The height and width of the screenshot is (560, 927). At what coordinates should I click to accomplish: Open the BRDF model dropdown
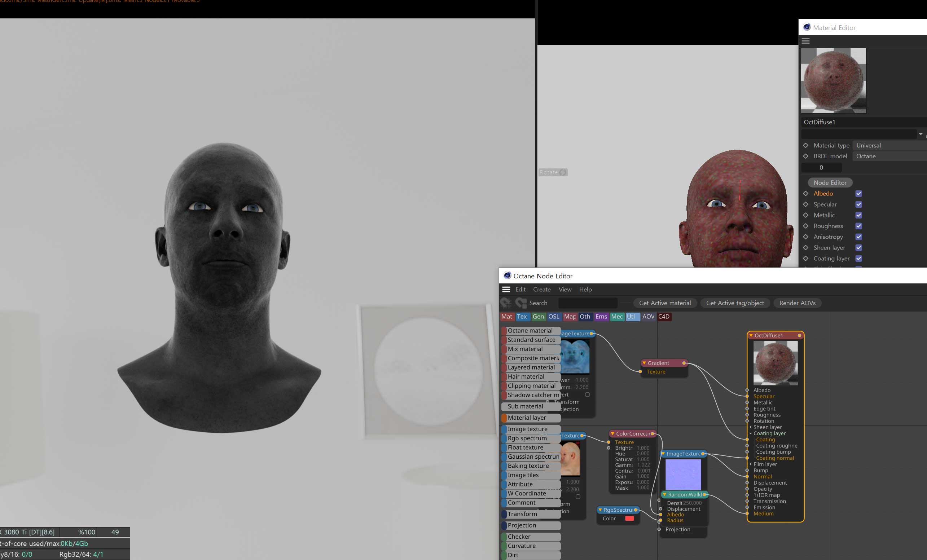click(889, 156)
